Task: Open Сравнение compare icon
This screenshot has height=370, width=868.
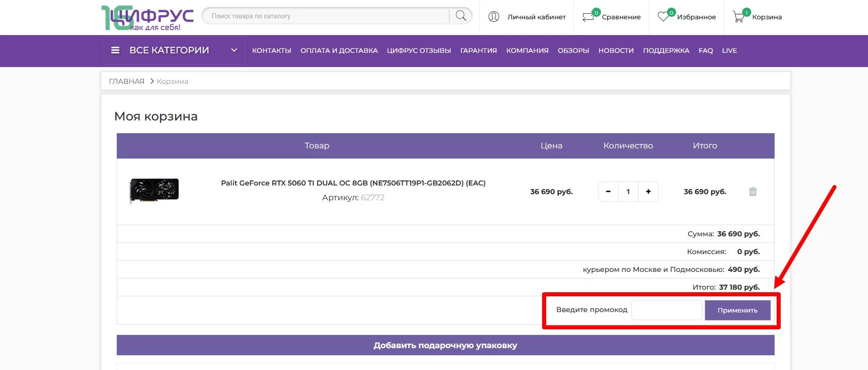Action: [589, 17]
